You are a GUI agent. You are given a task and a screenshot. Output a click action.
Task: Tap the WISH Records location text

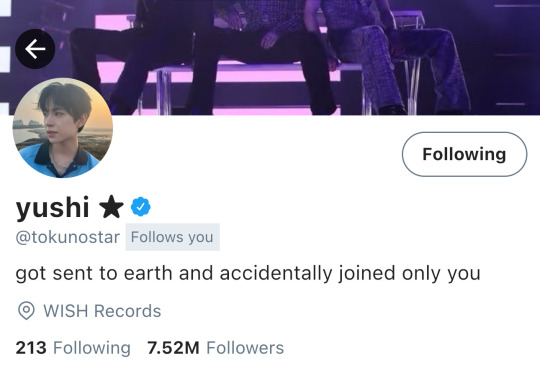pos(102,311)
